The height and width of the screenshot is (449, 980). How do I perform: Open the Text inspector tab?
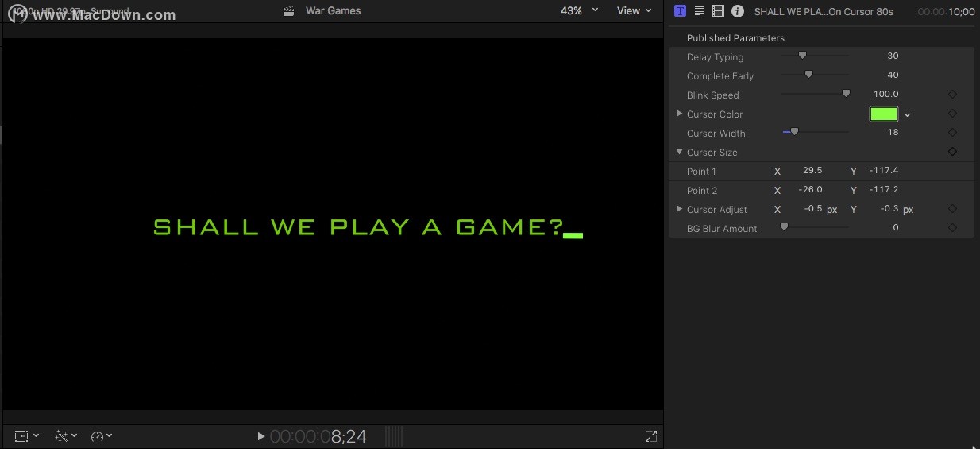point(700,11)
